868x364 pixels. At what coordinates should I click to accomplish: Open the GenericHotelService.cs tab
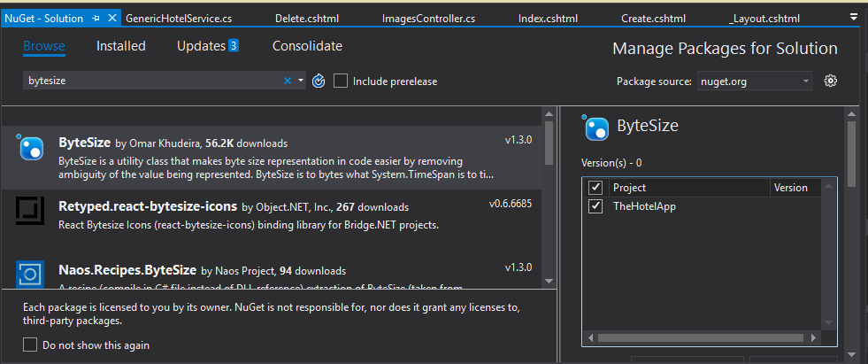[x=179, y=19]
